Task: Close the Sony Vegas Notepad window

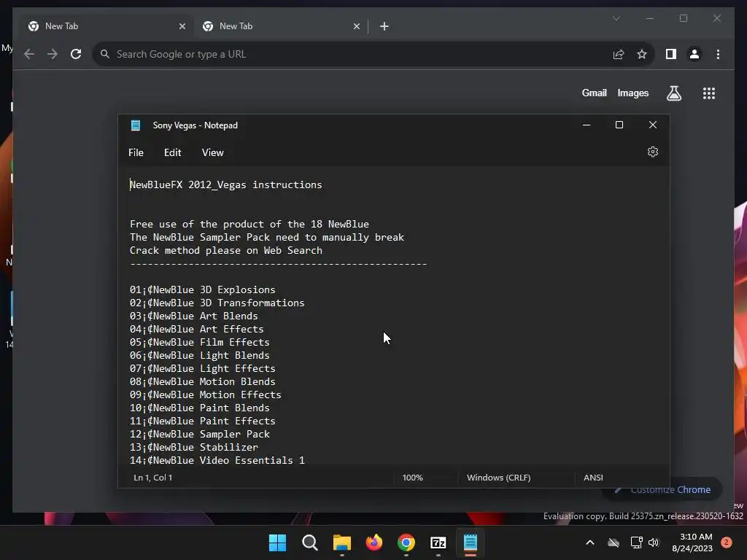Action: 653,125
